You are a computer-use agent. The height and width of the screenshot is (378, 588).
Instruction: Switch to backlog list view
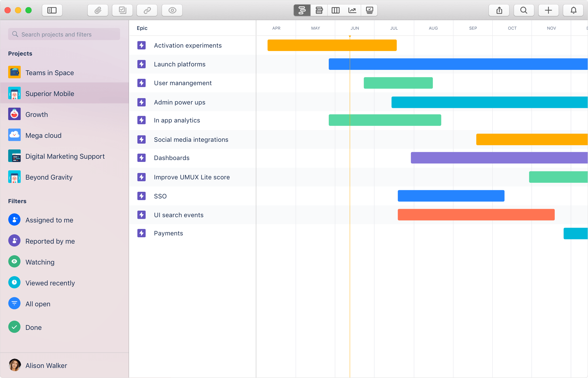[x=319, y=10]
